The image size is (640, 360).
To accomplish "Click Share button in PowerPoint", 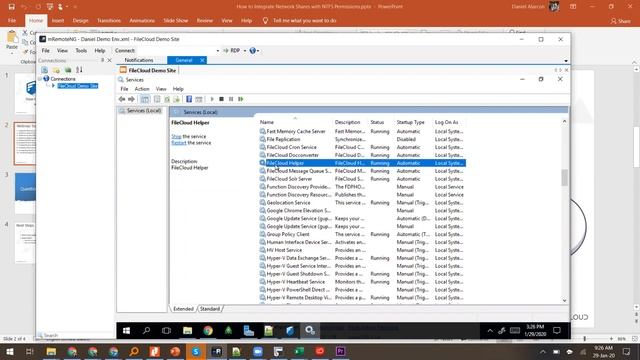I will click(x=620, y=21).
